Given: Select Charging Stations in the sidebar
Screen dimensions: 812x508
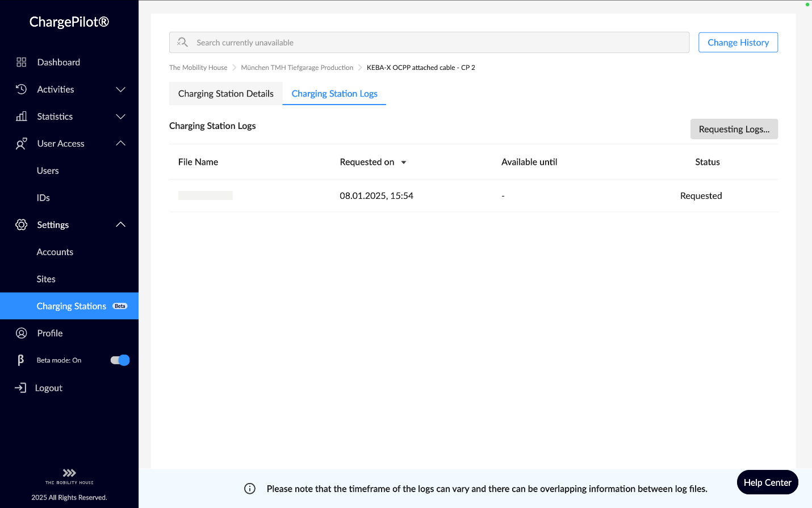Looking at the screenshot, I should (x=69, y=306).
